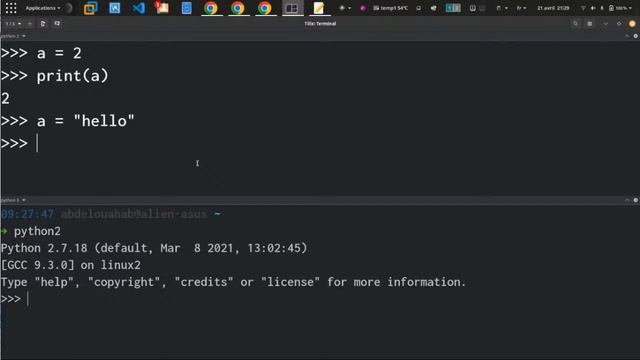This screenshot has height=360, width=640.
Task: Click the Tilix header down chevron
Action: pyautogui.click(x=606, y=24)
